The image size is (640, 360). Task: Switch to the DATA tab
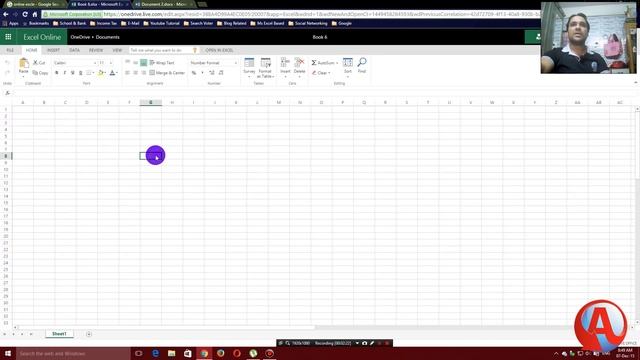(x=74, y=50)
